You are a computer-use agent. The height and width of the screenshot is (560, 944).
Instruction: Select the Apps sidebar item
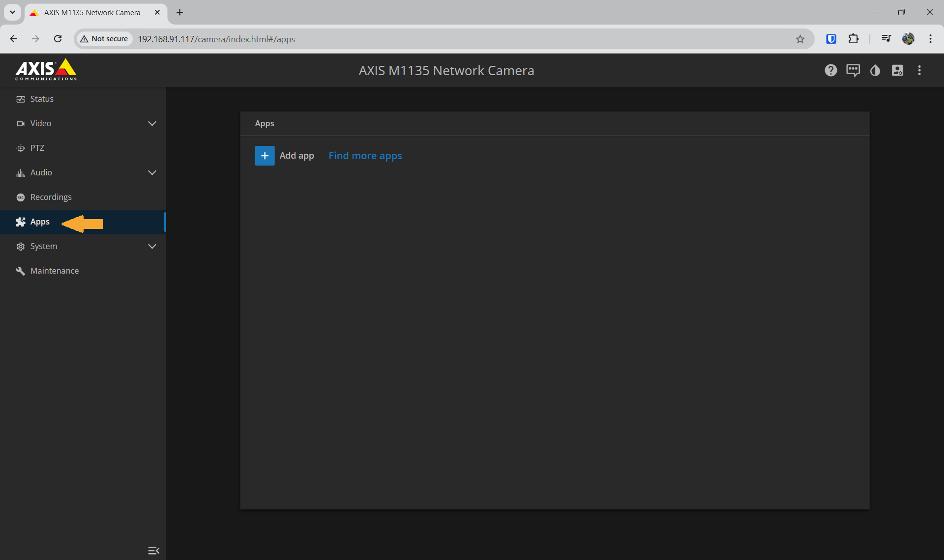click(x=83, y=222)
